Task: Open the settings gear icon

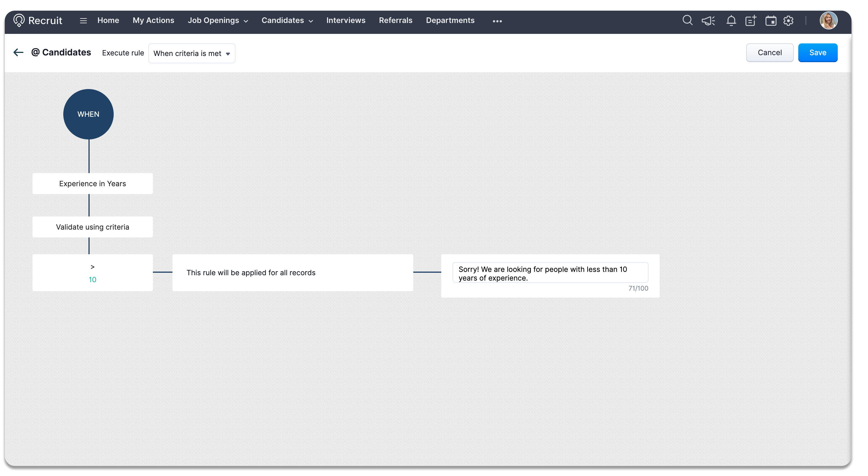Action: 788,21
